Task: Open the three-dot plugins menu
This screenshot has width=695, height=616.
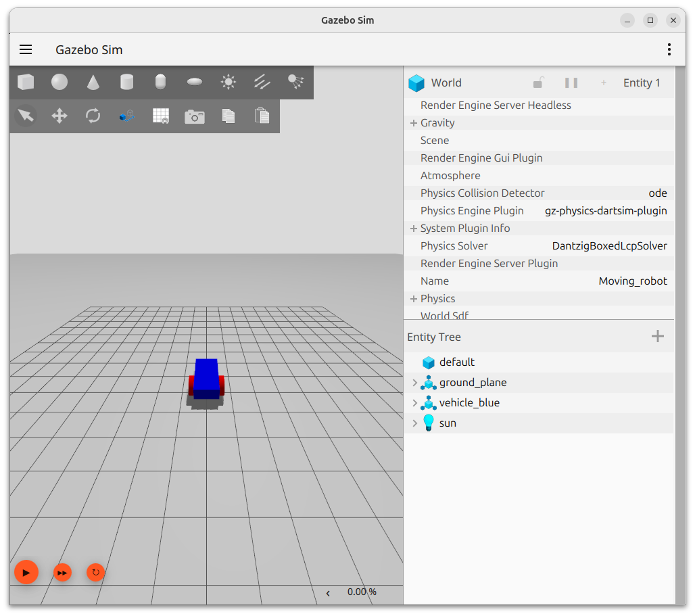Action: (x=669, y=49)
